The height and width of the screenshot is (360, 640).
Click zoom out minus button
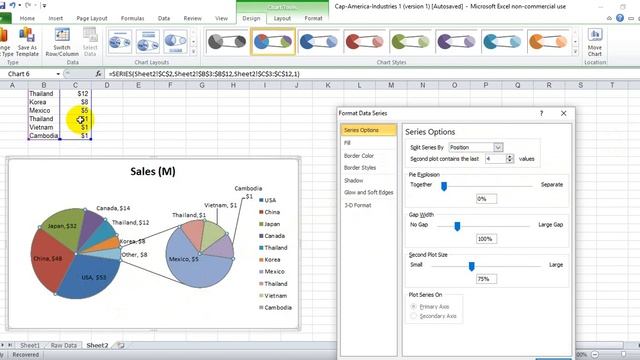tap(595, 354)
